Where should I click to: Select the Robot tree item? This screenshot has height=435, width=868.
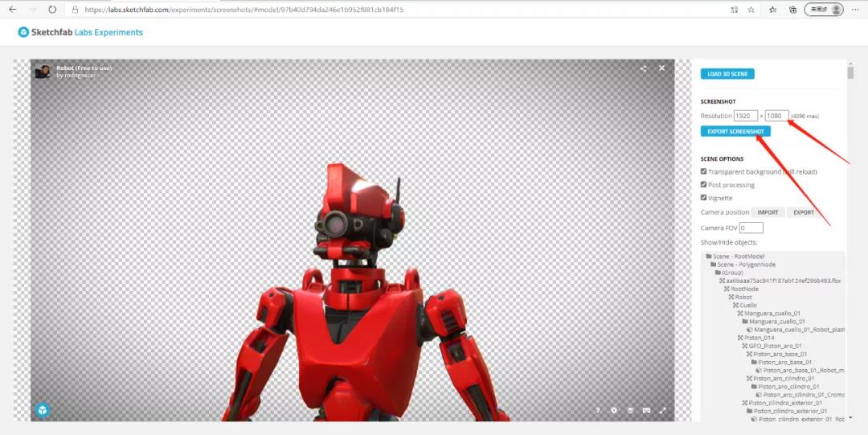[x=743, y=297]
